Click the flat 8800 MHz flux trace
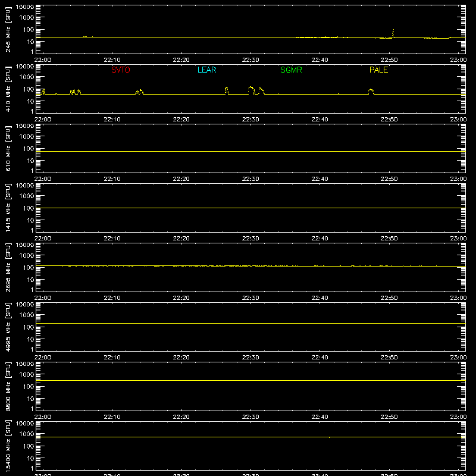Screen dimensions: 476x476 (250, 380)
